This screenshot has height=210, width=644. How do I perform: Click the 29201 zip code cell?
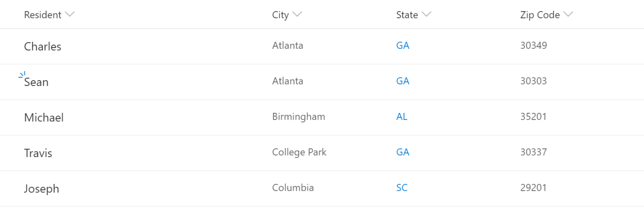point(533,188)
